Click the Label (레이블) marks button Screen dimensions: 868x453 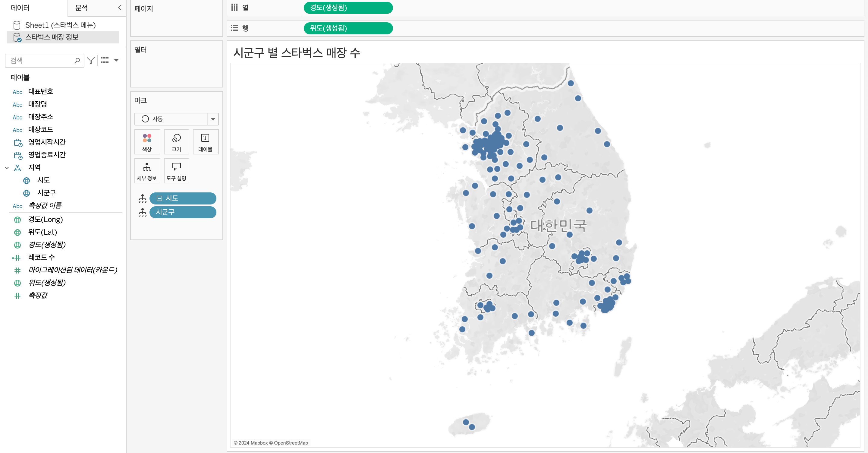(205, 142)
